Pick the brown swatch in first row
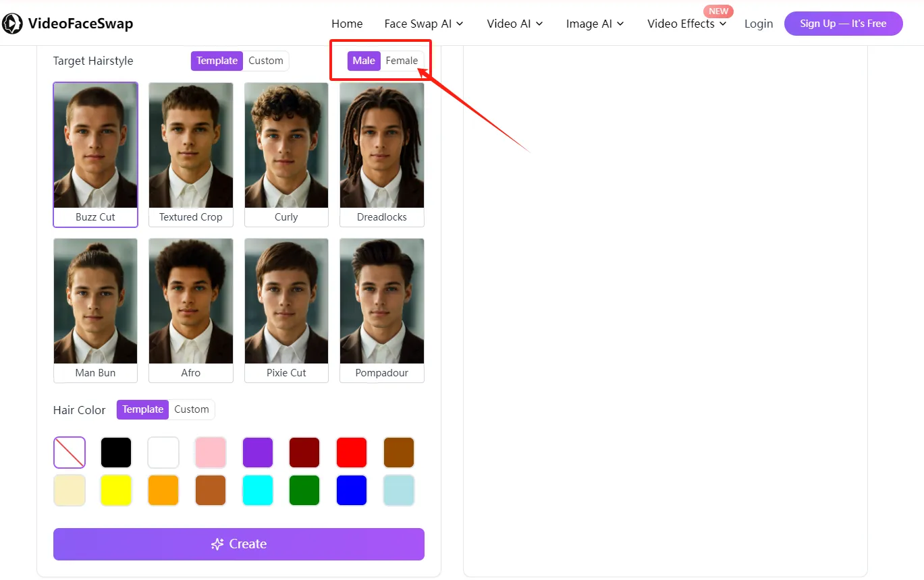Viewport: 924px width, 580px height. 399,453
